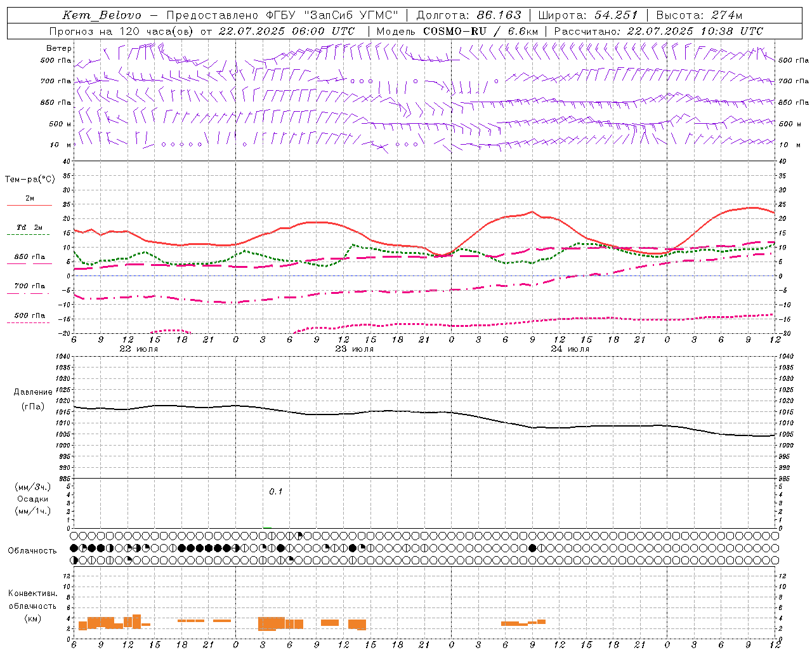Click the Высота: 274м elevation value

(x=699, y=15)
